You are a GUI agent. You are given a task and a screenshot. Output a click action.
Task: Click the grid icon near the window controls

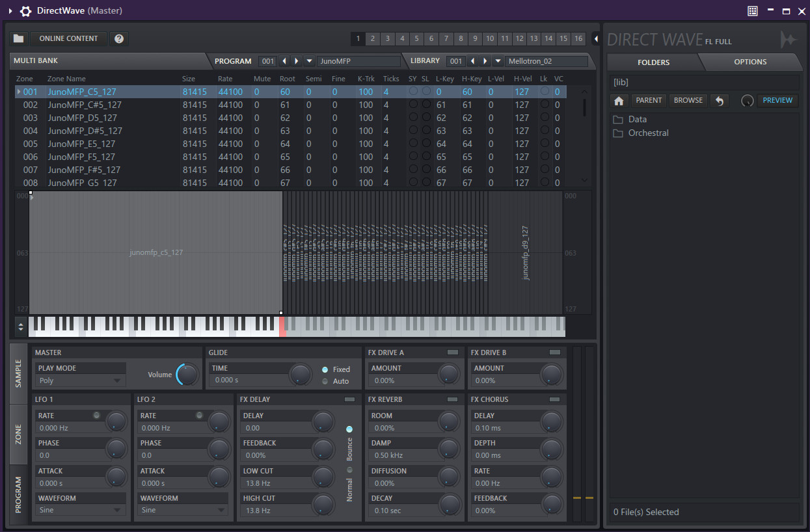coord(752,10)
